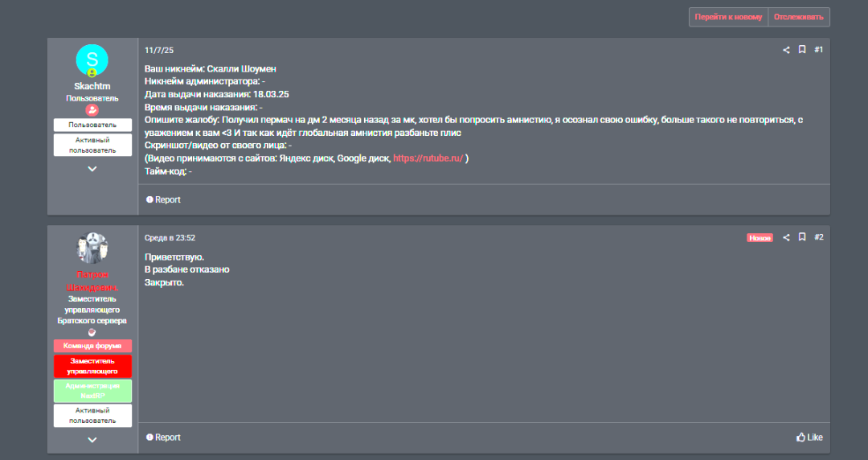The height and width of the screenshot is (460, 868).
Task: Bookmark the second post
Action: point(801,237)
